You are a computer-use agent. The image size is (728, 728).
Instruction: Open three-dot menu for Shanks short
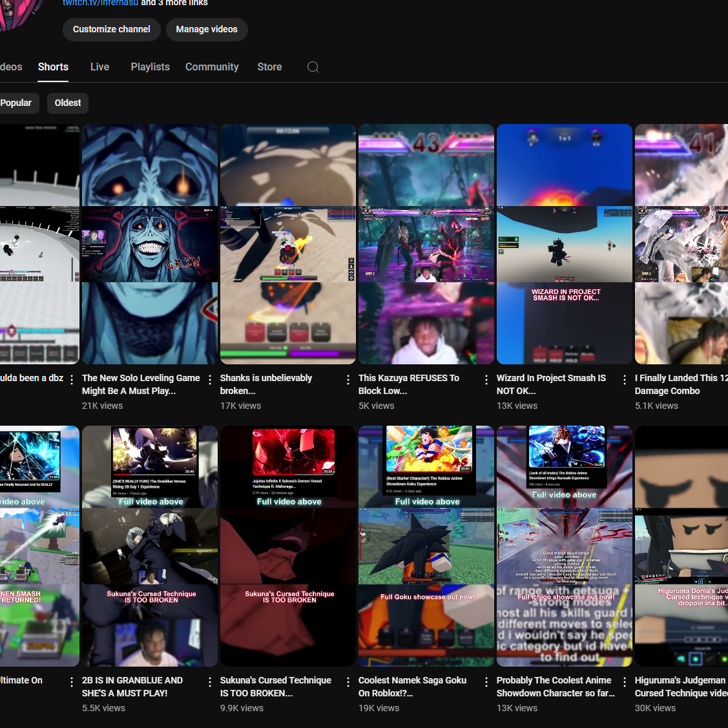[348, 380]
